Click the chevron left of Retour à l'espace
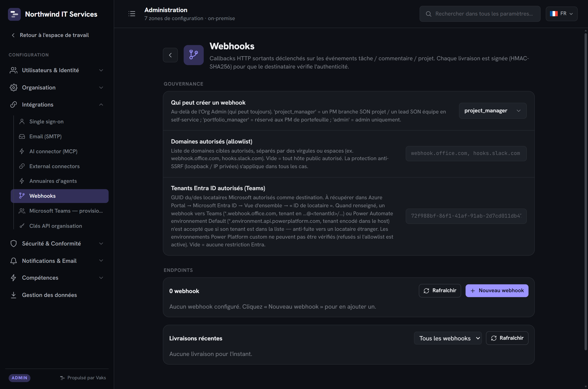This screenshot has width=588, height=389. click(13, 35)
